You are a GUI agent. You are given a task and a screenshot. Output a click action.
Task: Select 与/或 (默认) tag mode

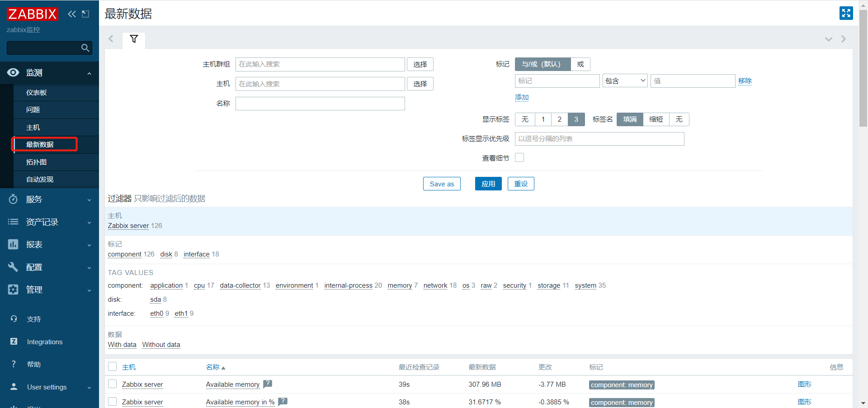coord(542,64)
